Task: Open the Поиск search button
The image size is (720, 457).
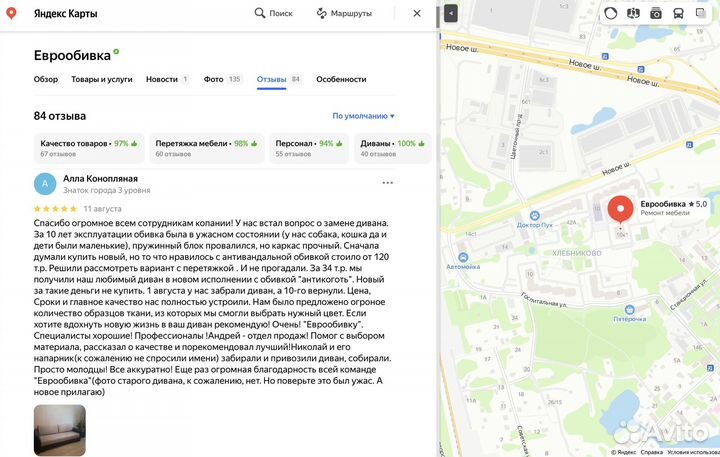Action: click(274, 13)
